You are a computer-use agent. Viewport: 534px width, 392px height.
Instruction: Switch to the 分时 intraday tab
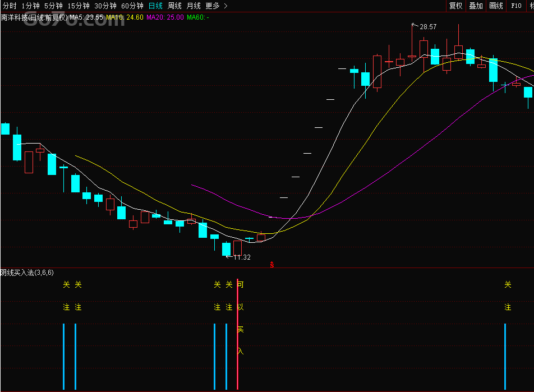10,6
